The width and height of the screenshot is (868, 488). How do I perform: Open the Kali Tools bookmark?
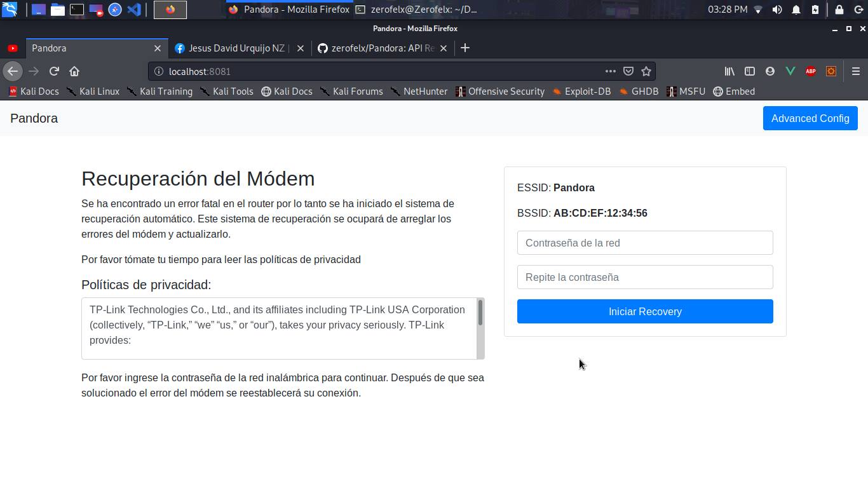[226, 91]
